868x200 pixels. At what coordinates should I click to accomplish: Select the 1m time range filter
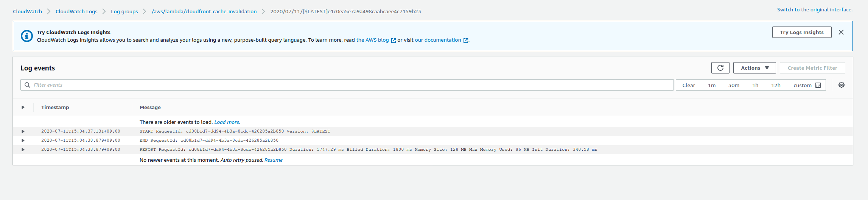(711, 85)
